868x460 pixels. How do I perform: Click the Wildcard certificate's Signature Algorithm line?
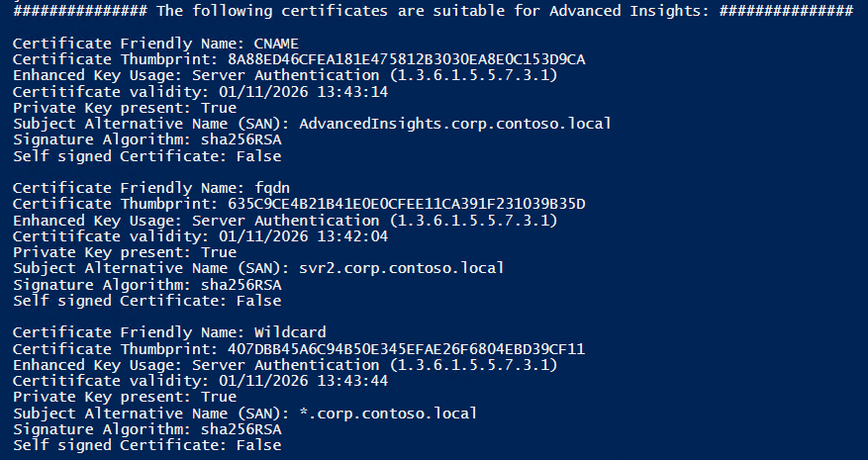[x=146, y=428]
